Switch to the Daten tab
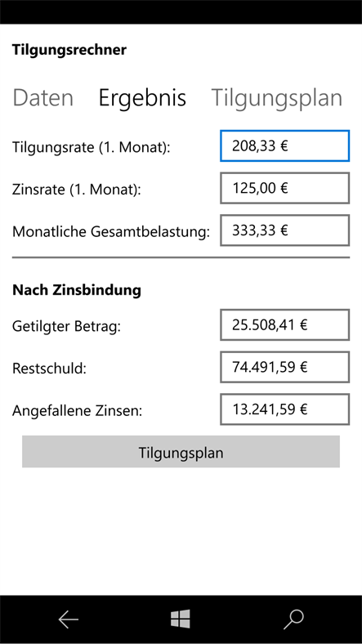Screen dimensions: 362x644 coord(43,98)
